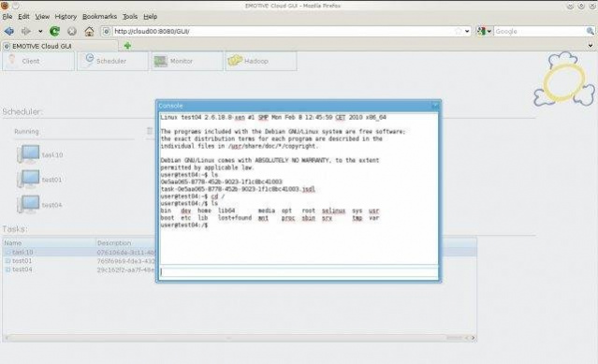This screenshot has height=364, width=598.
Task: Expand the URL bar history dropdown
Action: pos(467,31)
